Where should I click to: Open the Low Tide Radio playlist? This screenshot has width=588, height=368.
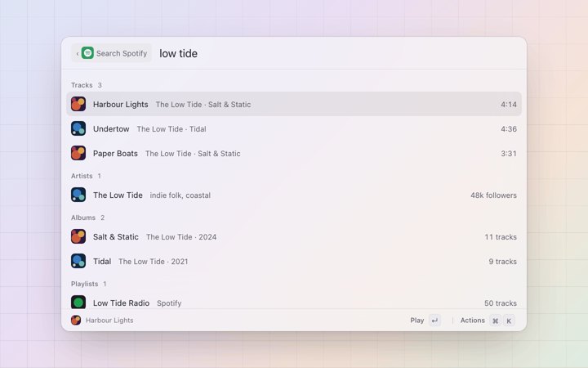(294, 302)
